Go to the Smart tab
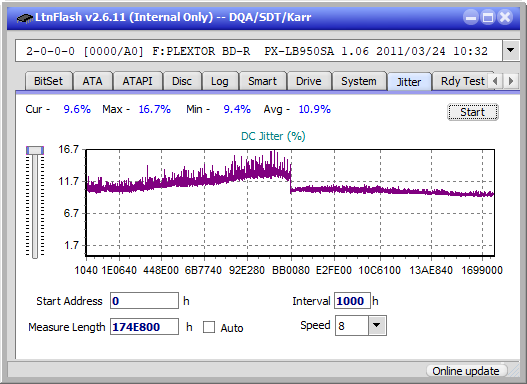This screenshot has height=384, width=527. coord(262,81)
